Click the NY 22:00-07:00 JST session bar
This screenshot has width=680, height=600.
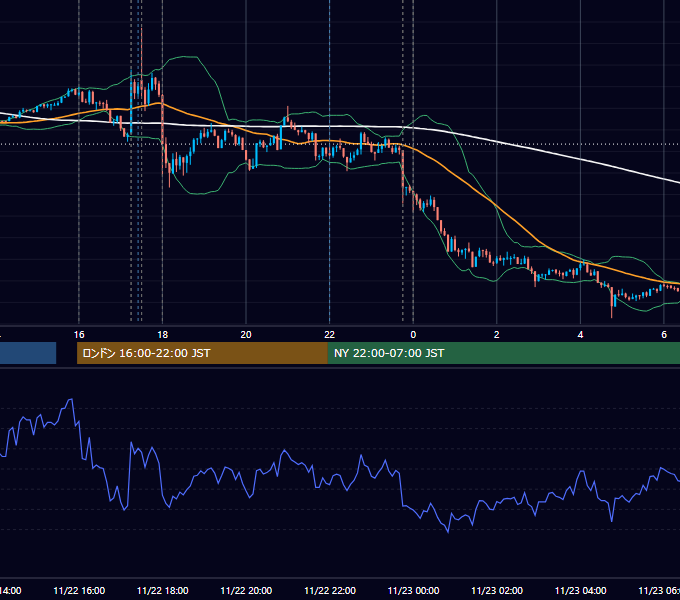point(503,353)
